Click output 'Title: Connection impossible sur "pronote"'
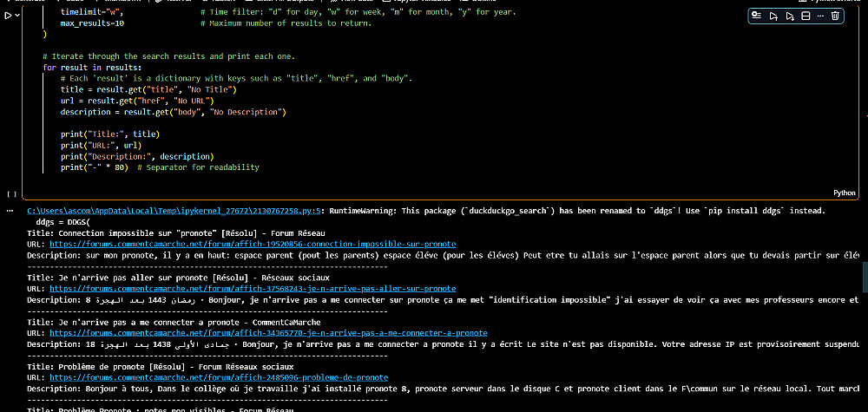The height and width of the screenshot is (412, 868). 176,232
